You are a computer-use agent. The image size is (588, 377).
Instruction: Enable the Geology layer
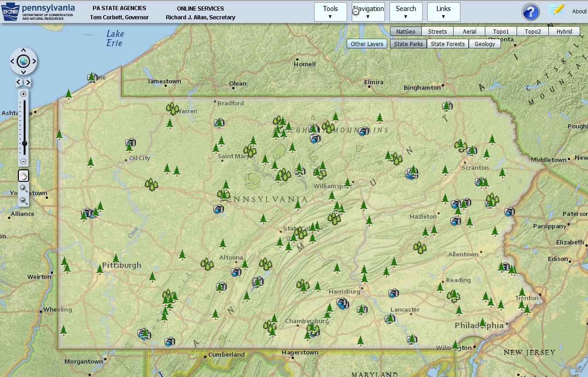[484, 43]
